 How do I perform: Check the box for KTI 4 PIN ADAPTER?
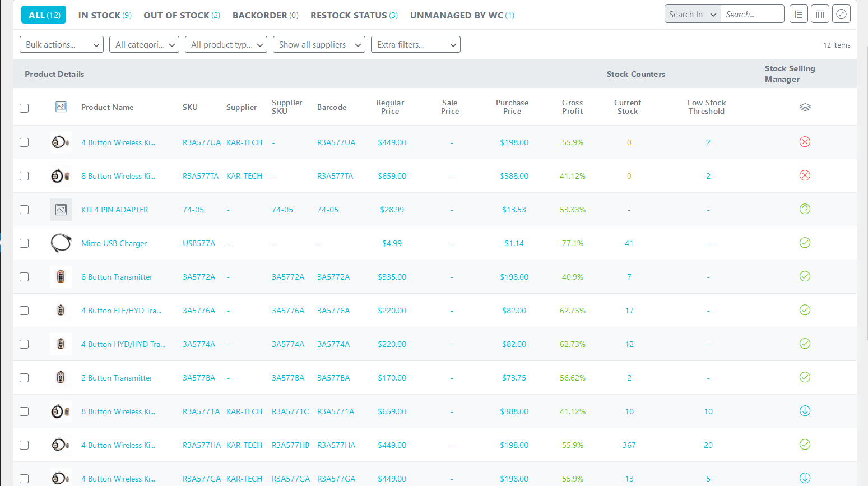pos(24,210)
